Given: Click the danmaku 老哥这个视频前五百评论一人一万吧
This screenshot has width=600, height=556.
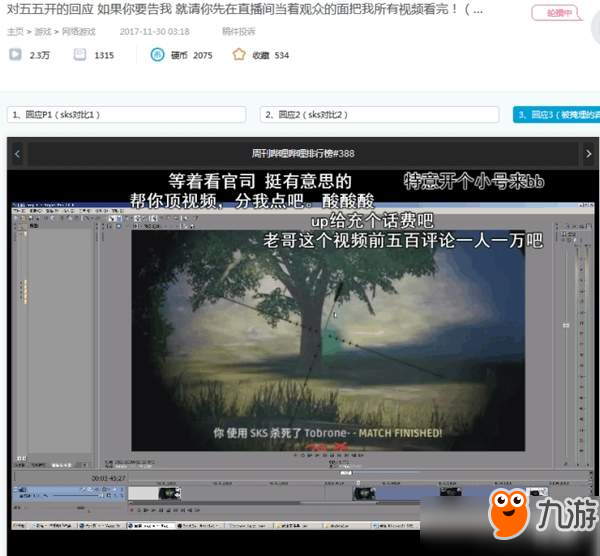Looking at the screenshot, I should [403, 241].
